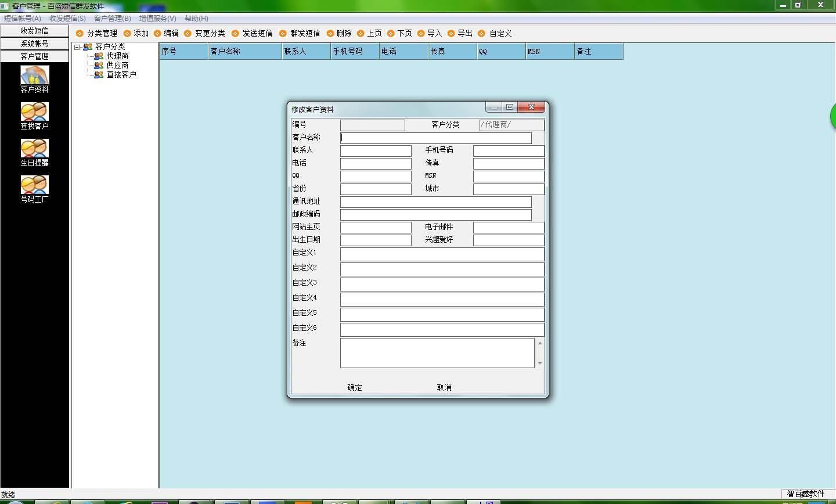
Task: Open the 帮助(H) menu
Action: (x=196, y=19)
